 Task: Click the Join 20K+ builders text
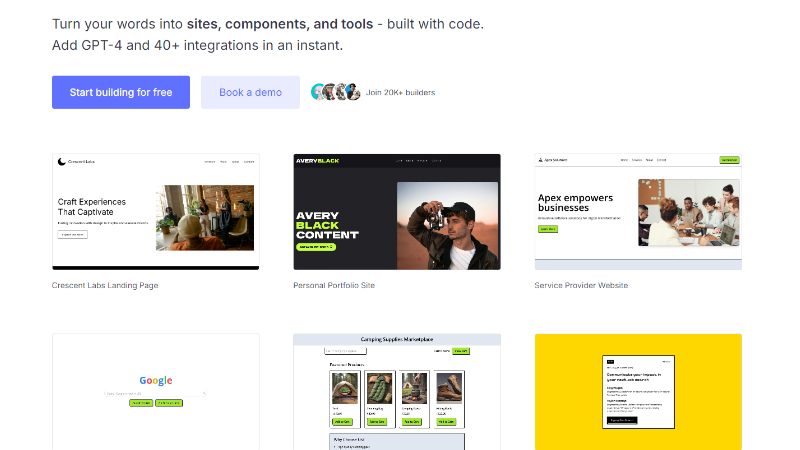click(x=401, y=92)
